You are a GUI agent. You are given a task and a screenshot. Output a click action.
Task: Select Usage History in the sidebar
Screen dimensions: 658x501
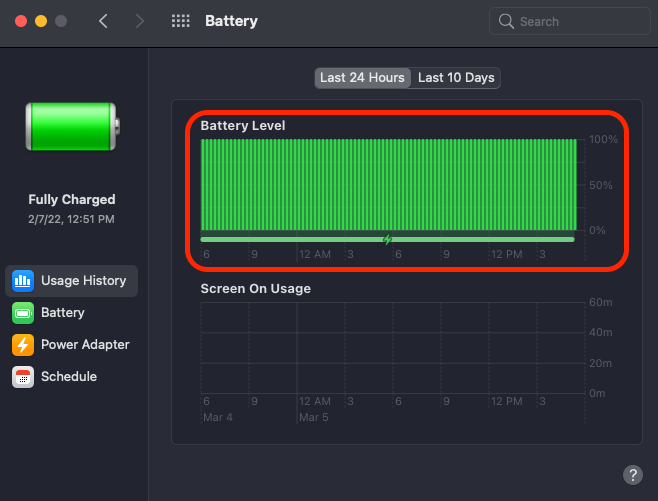71,281
